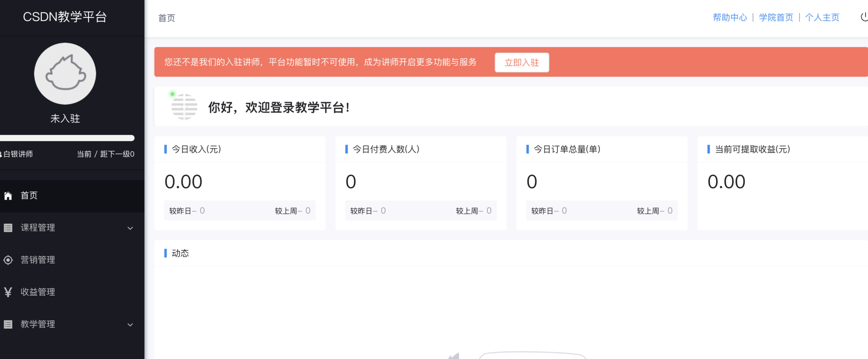Click the welcome message 你好，欢迎登录教学平台
Image resolution: width=868 pixels, height=359 pixels.
click(x=278, y=107)
